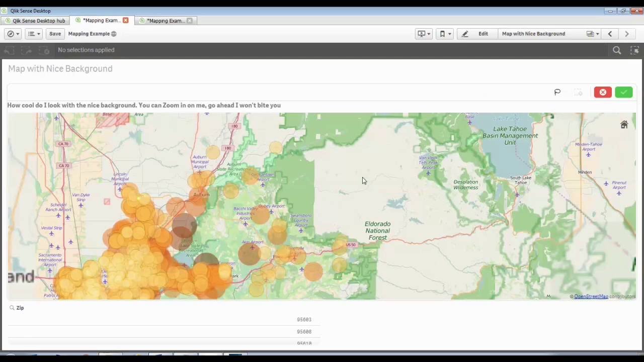Viewport: 644px width, 362px height.
Task: Close the active Mapping Example tab
Action: [x=125, y=21]
